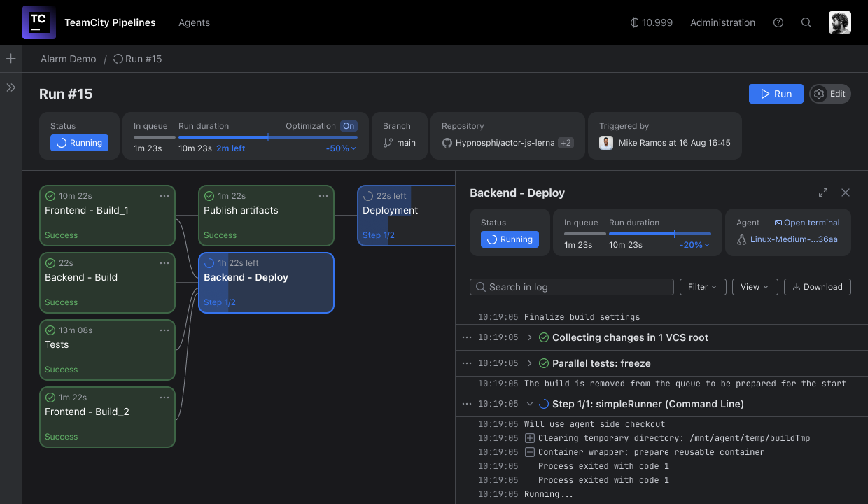Open the help question mark icon
The height and width of the screenshot is (504, 868).
click(778, 22)
